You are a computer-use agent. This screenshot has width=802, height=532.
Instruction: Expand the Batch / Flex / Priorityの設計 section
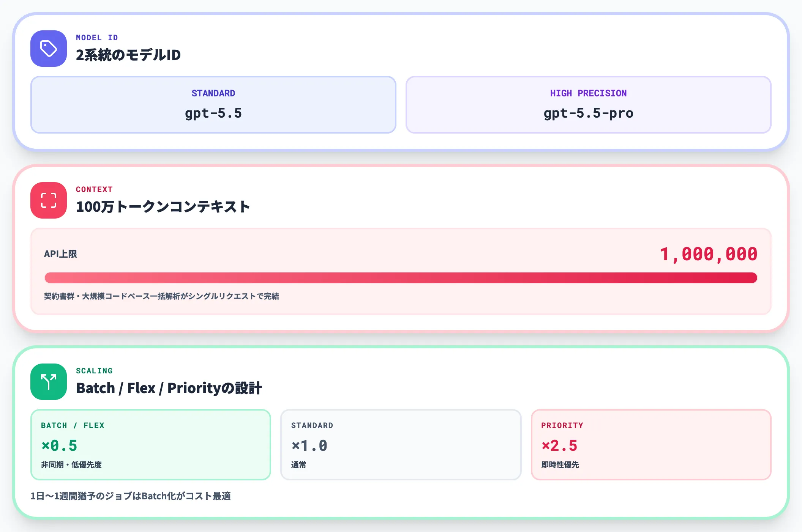(x=170, y=388)
